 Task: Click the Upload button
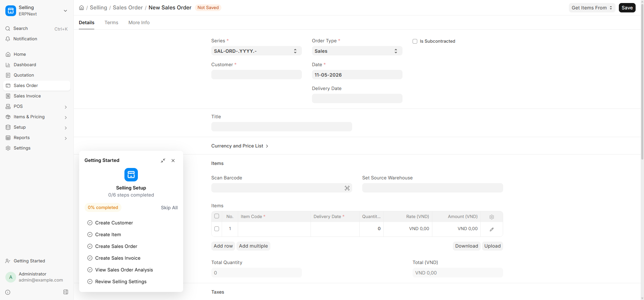tap(492, 246)
